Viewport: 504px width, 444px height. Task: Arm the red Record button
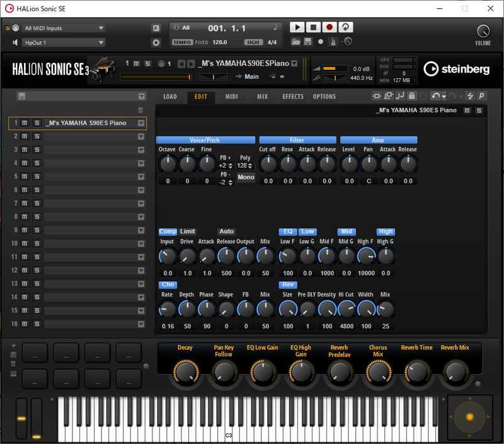pyautogui.click(x=329, y=27)
